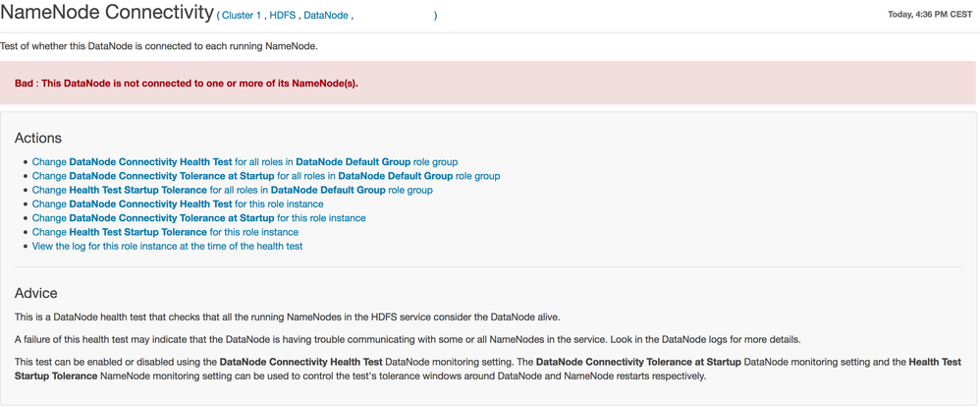Screen dimensions: 980x407
Task: Click the 'NameNode Connectivity' page title
Action: coord(107,14)
